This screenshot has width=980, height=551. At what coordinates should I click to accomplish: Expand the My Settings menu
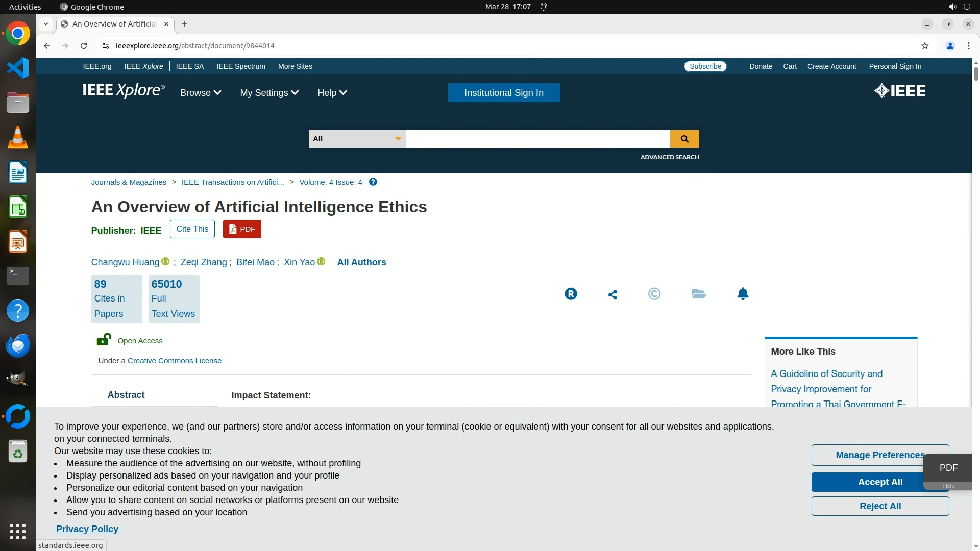point(269,93)
